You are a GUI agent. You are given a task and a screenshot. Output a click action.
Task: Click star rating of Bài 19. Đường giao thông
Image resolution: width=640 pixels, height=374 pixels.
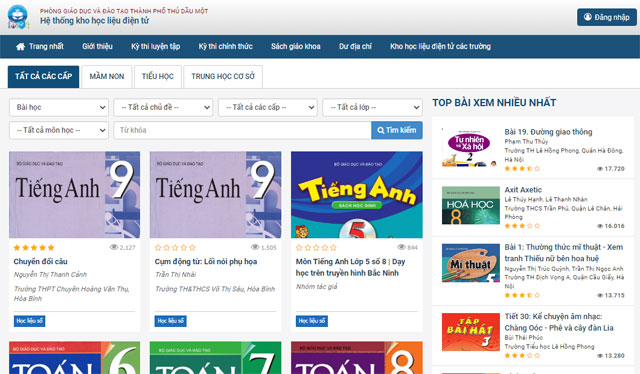(x=522, y=168)
